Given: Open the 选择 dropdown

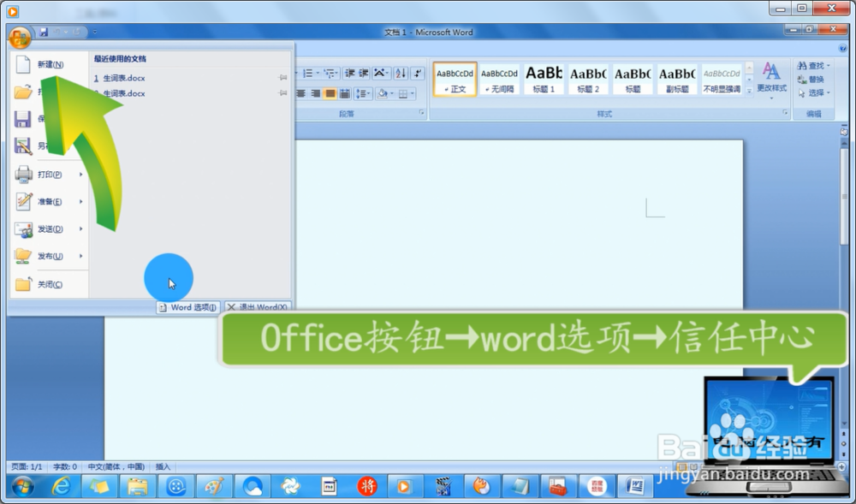Looking at the screenshot, I should pos(813,93).
